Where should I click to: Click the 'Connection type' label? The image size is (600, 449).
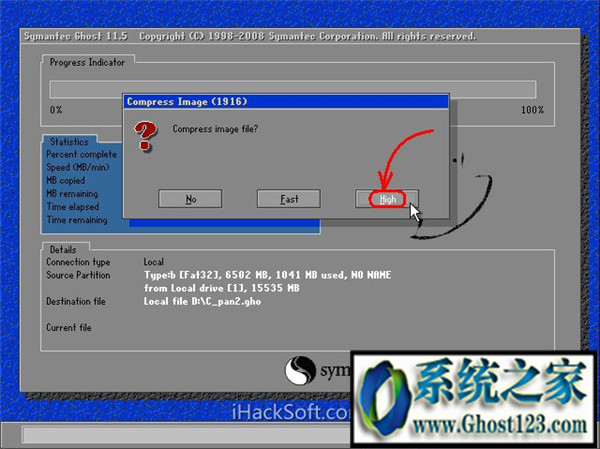coord(78,262)
